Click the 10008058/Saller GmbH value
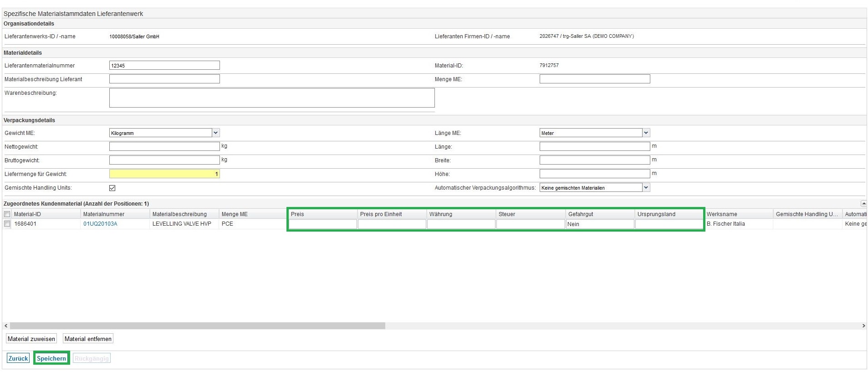868x372 pixels. tap(134, 36)
